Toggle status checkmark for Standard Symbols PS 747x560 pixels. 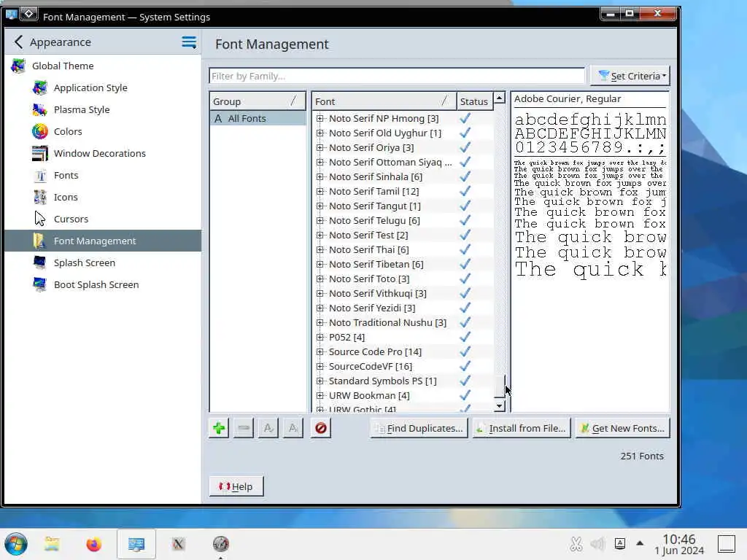[465, 381]
